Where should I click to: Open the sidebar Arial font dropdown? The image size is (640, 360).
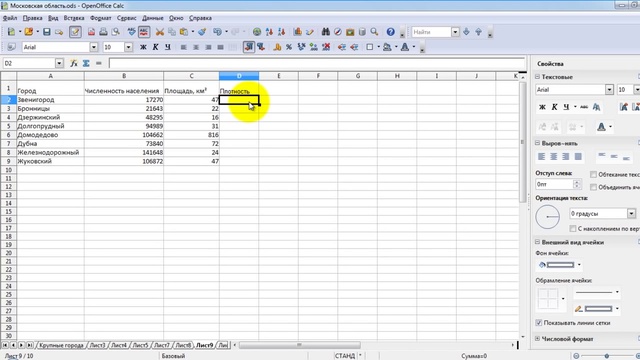pyautogui.click(x=609, y=90)
